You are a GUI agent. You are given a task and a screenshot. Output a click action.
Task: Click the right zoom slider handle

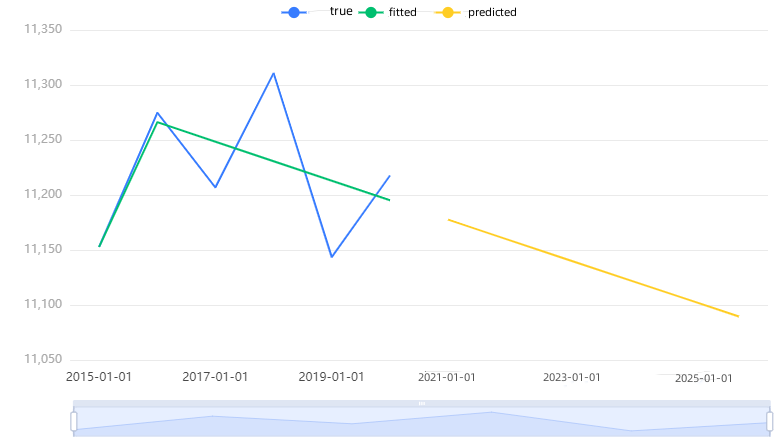click(770, 421)
